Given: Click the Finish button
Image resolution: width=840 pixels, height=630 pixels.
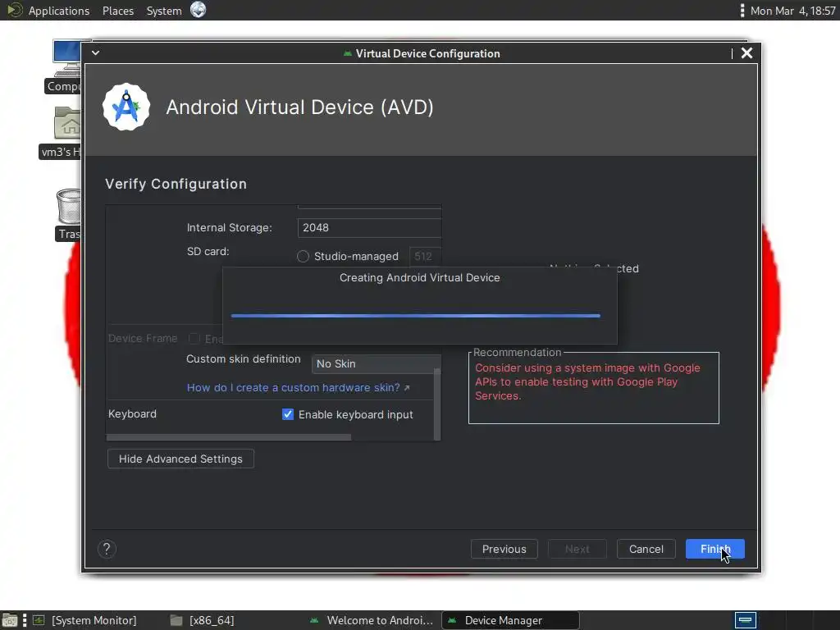Looking at the screenshot, I should point(715,549).
